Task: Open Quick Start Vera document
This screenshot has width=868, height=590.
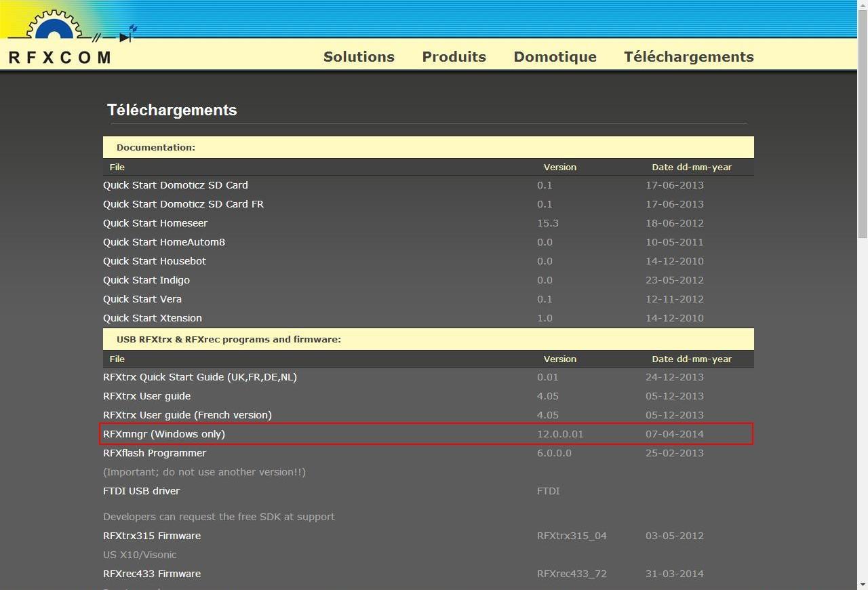Action: click(x=142, y=299)
